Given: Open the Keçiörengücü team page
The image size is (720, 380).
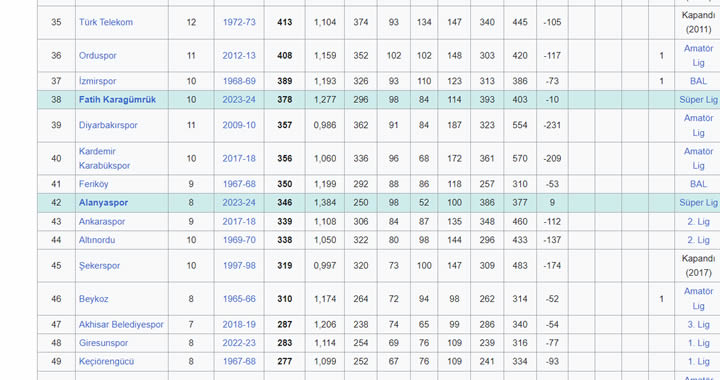Looking at the screenshot, I should tap(106, 362).
